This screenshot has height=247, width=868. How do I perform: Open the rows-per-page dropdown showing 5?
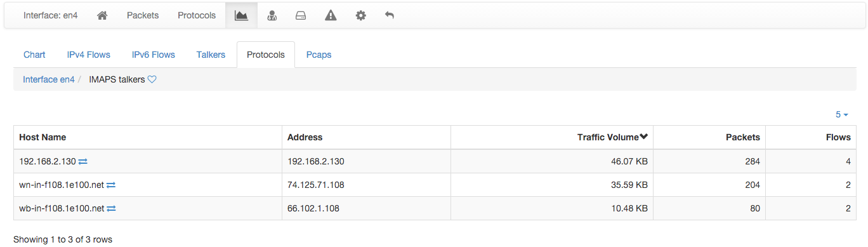pyautogui.click(x=842, y=115)
